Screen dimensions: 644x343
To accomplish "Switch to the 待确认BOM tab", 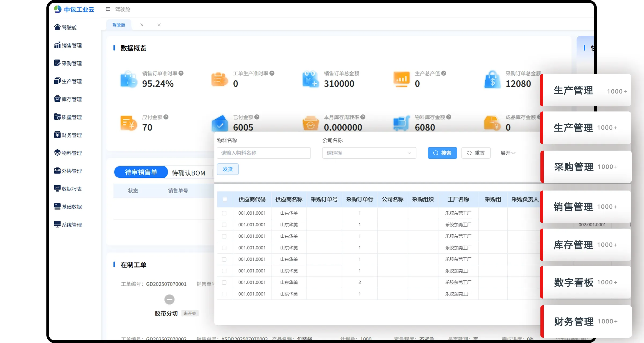I will [x=188, y=173].
